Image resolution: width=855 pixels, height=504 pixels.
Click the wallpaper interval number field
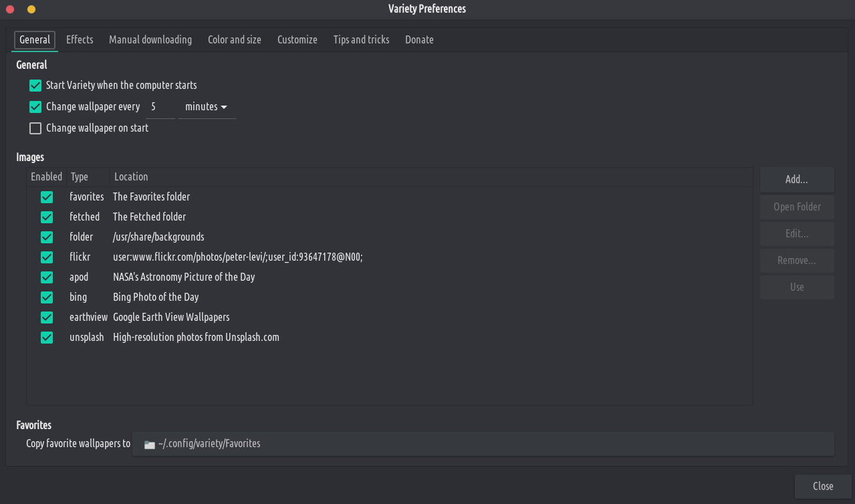click(x=160, y=107)
